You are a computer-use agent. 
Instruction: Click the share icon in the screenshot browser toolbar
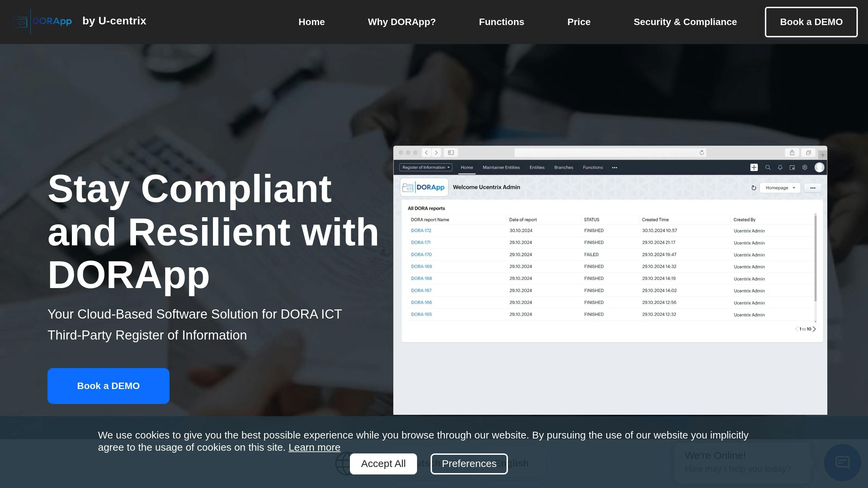792,152
